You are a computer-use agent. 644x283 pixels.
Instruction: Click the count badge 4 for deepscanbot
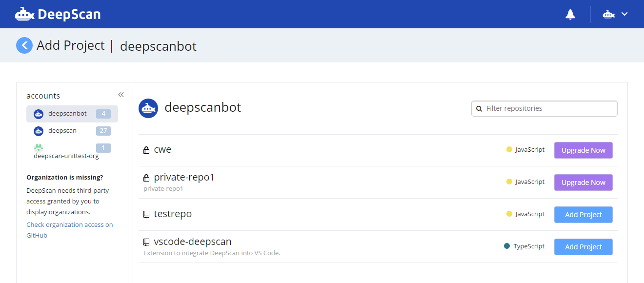[103, 114]
